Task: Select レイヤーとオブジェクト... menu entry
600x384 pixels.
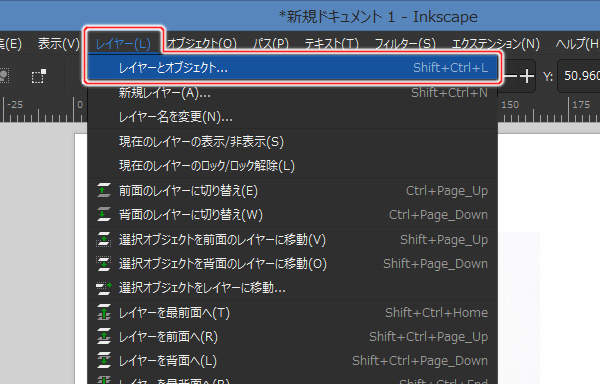Action: click(293, 68)
